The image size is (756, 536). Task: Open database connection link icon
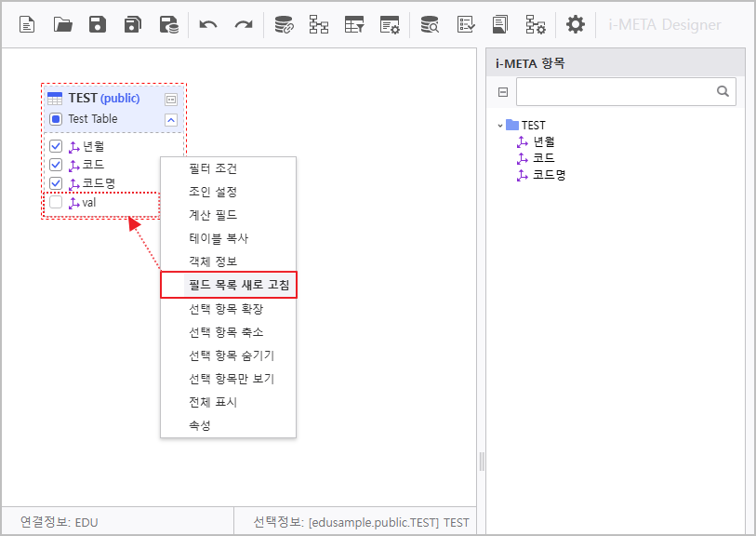click(x=284, y=24)
